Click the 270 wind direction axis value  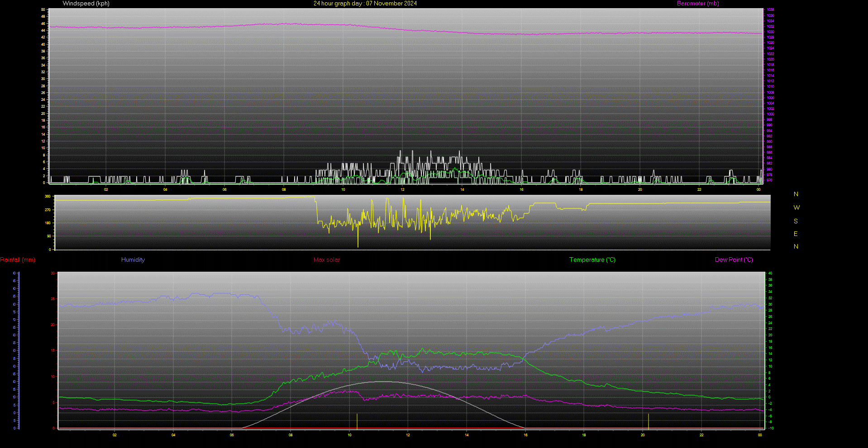click(x=48, y=210)
